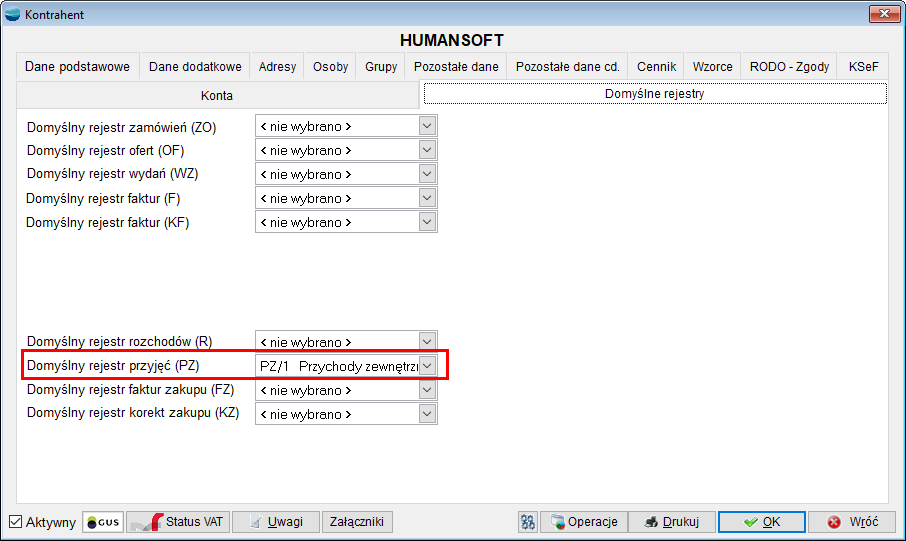Viewport: 906px width, 541px height.
Task: Switch to Pozostałe dane tab
Action: 456,66
